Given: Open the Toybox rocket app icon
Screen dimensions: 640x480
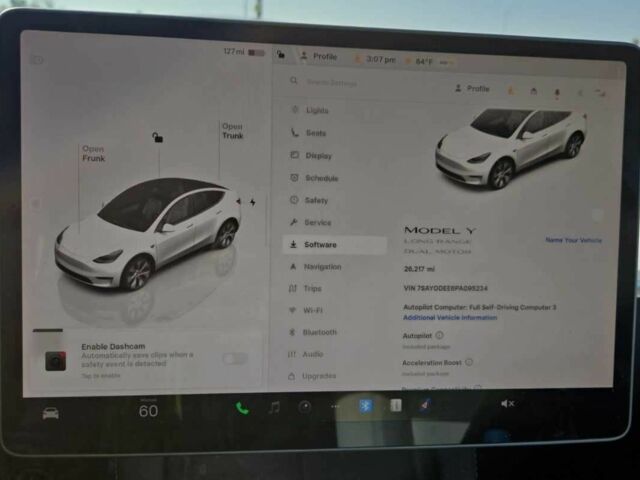Looking at the screenshot, I should pyautogui.click(x=425, y=405).
